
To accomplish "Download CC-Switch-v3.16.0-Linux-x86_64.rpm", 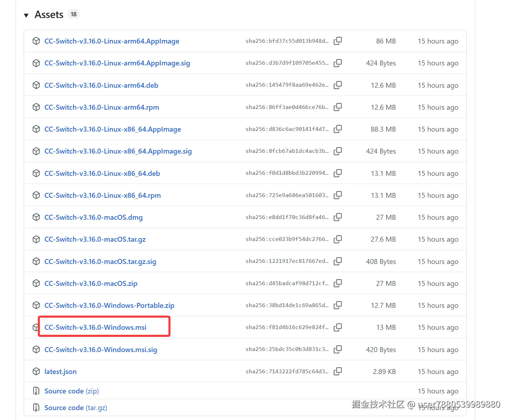I will (x=103, y=195).
